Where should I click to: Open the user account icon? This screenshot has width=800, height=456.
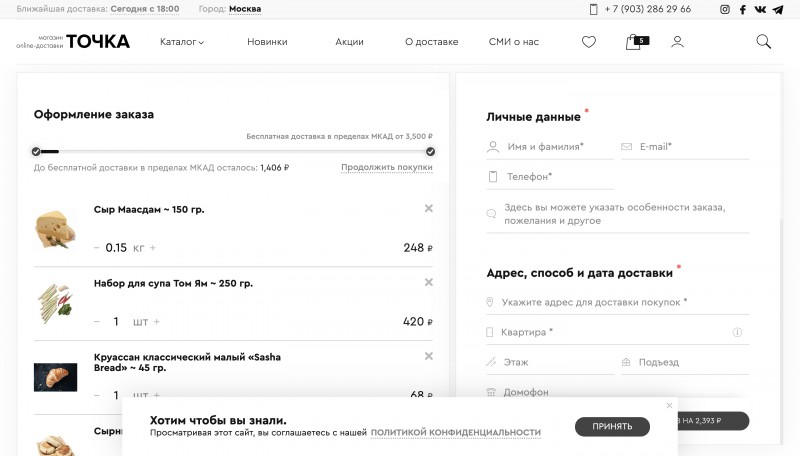point(677,42)
